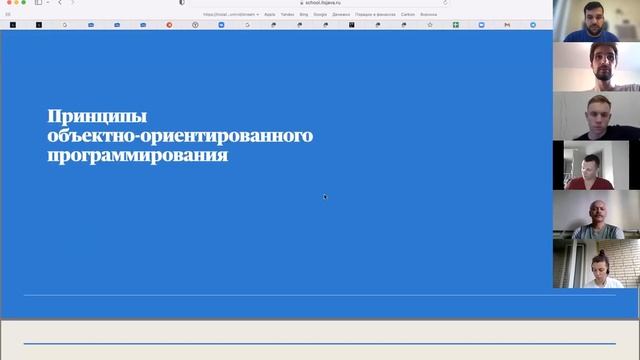This screenshot has width=640, height=360.
Task: Toggle the Safari sidebar button
Action: 38,2
